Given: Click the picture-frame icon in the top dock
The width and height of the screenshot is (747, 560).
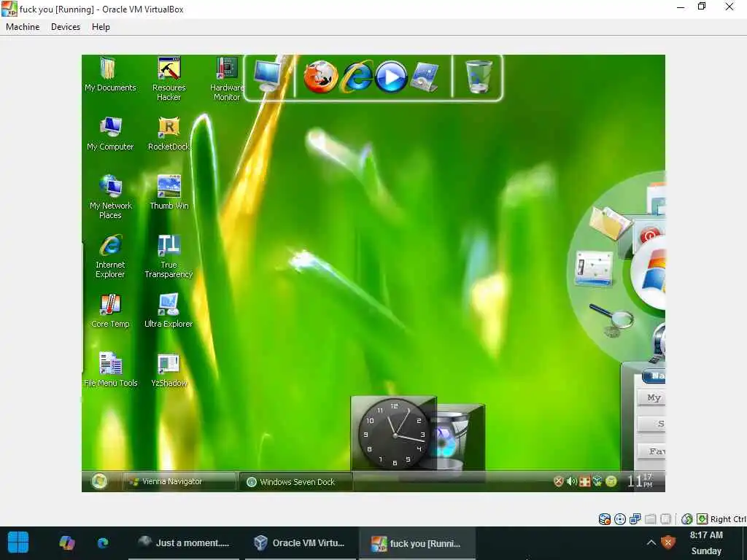Looking at the screenshot, I should point(425,77).
